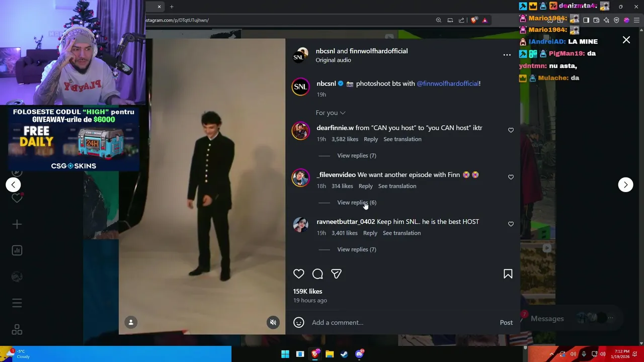This screenshot has width=644, height=362.
Task: Click the share page icon in the address bar
Action: (461, 20)
